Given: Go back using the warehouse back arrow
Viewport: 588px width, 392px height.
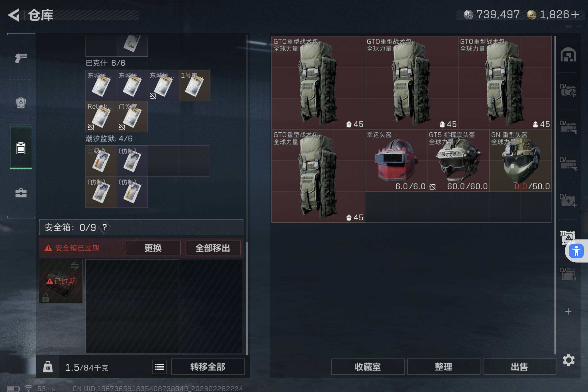Looking at the screenshot, I should [14, 15].
